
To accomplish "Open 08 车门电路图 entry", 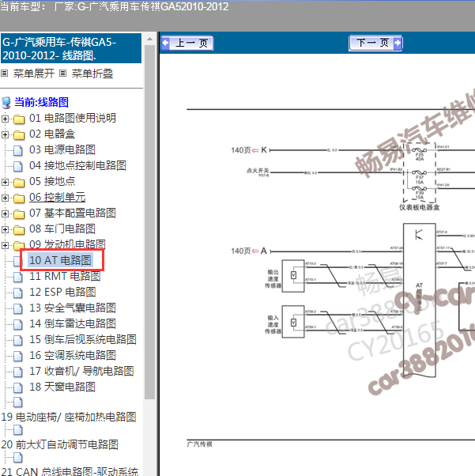I will point(62,229).
